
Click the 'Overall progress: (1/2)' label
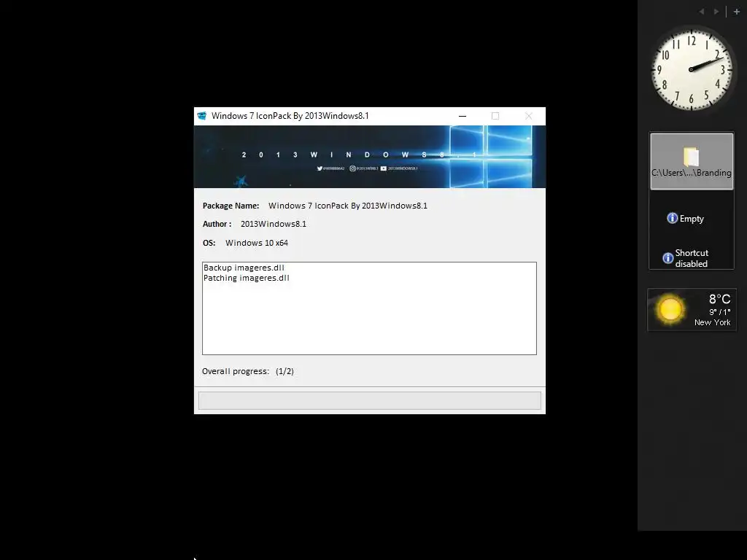[x=248, y=371]
